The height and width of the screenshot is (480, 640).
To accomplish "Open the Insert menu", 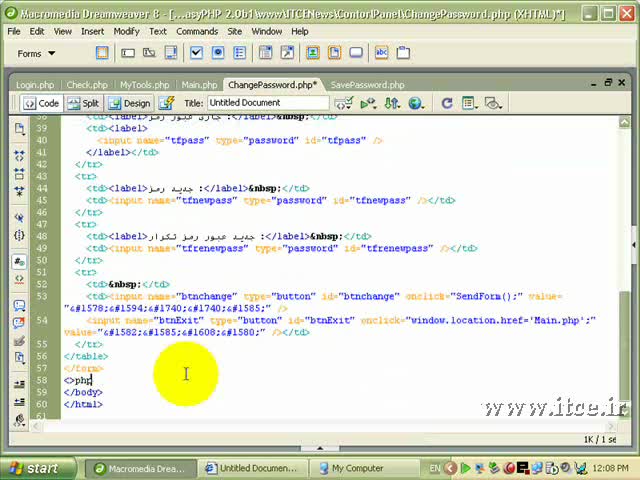I will point(92,31).
